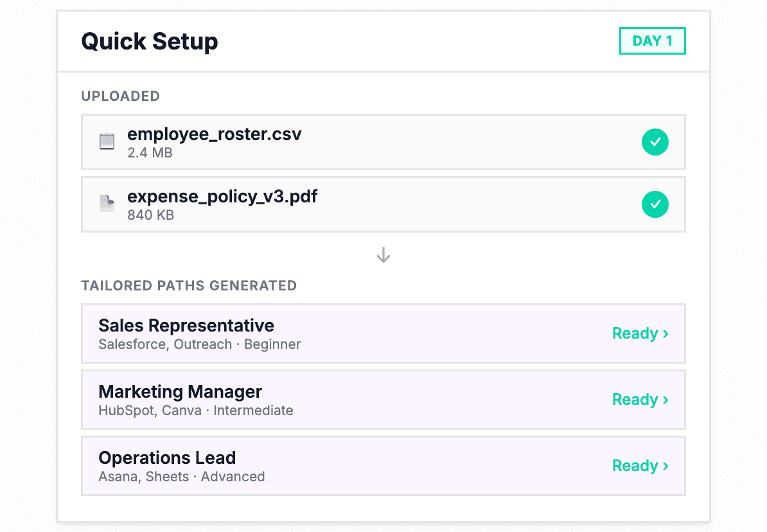Image resolution: width=767 pixels, height=532 pixels.
Task: Click the green checkmark for expense_policy_v3.pdf
Action: tap(655, 204)
